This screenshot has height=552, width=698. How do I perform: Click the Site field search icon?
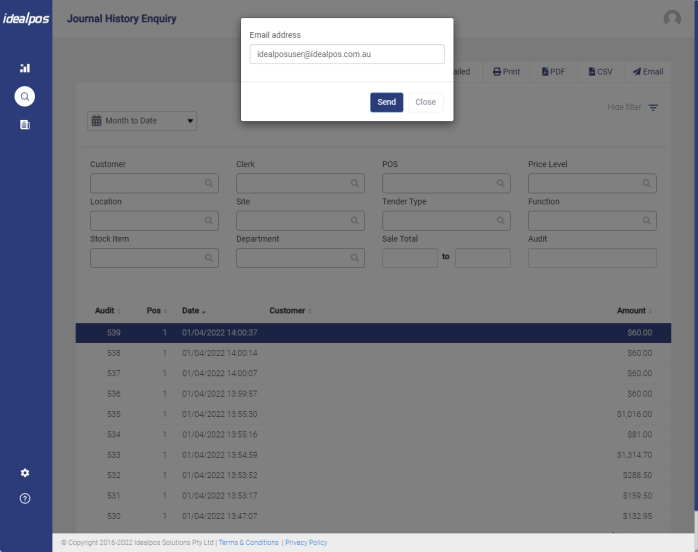click(355, 221)
